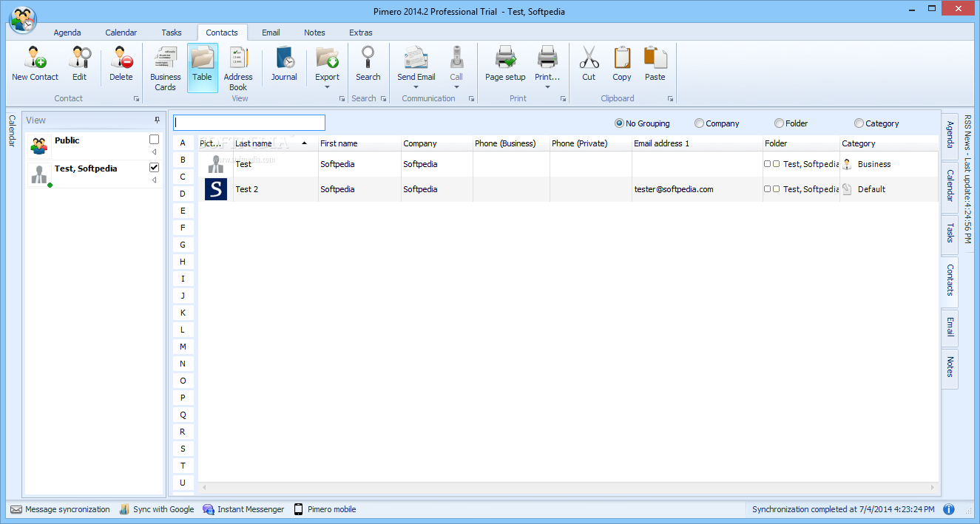Open Instant Messenger
The width and height of the screenshot is (980, 524).
click(243, 509)
